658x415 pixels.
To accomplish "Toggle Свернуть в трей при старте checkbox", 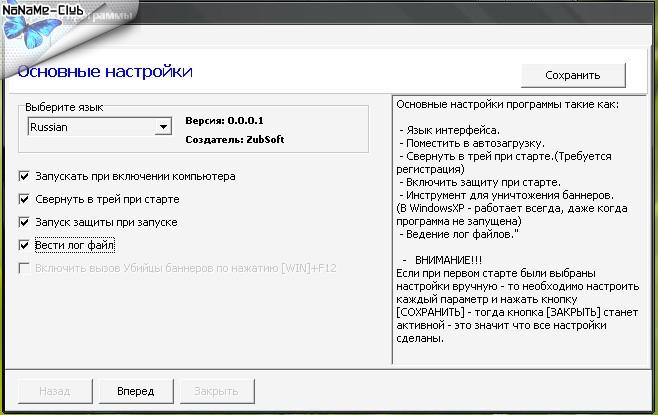I will pyautogui.click(x=24, y=200).
